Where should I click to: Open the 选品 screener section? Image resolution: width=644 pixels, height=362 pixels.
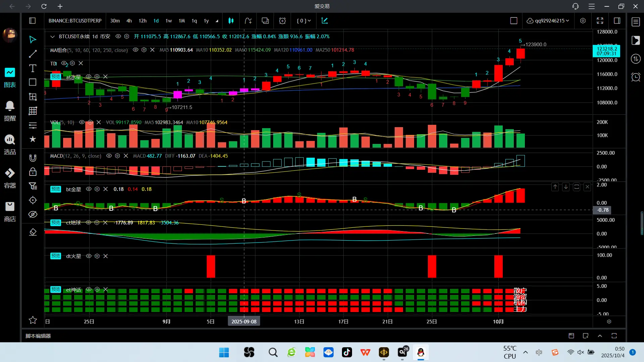click(10, 145)
